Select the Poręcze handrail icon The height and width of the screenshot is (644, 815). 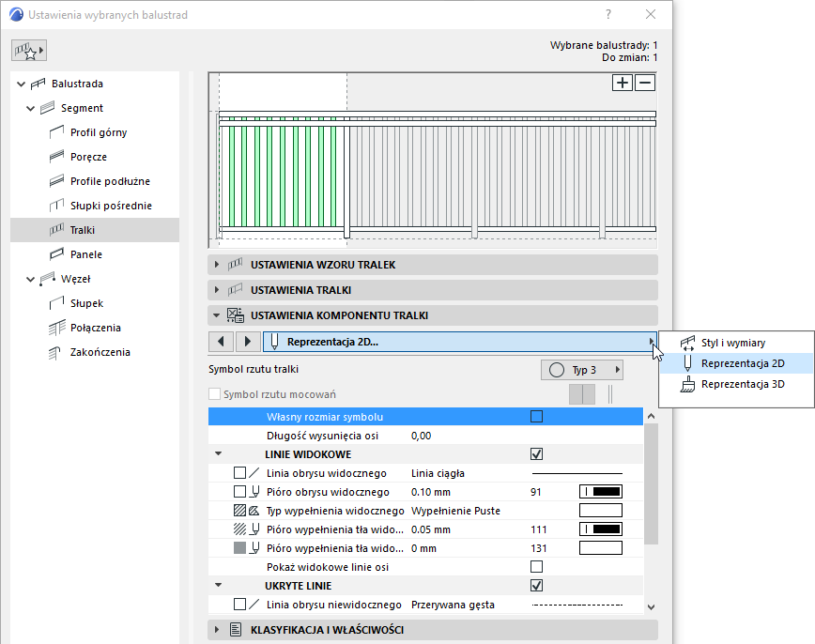(56, 157)
